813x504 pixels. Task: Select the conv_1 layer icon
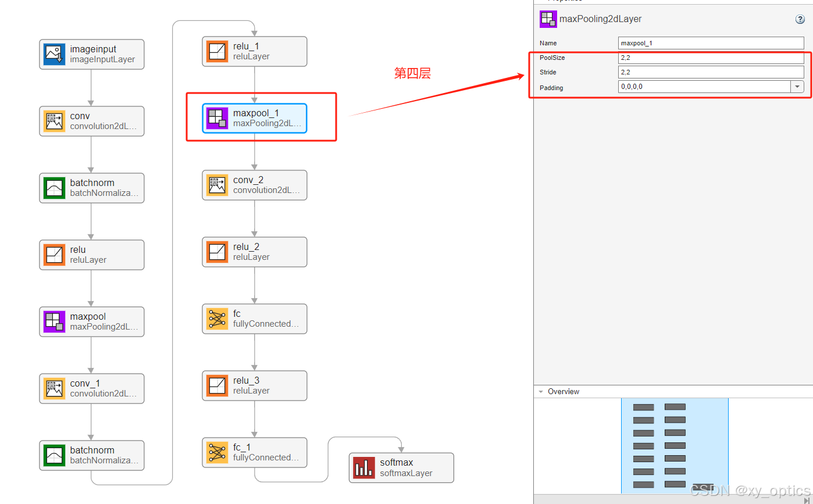pyautogui.click(x=54, y=388)
